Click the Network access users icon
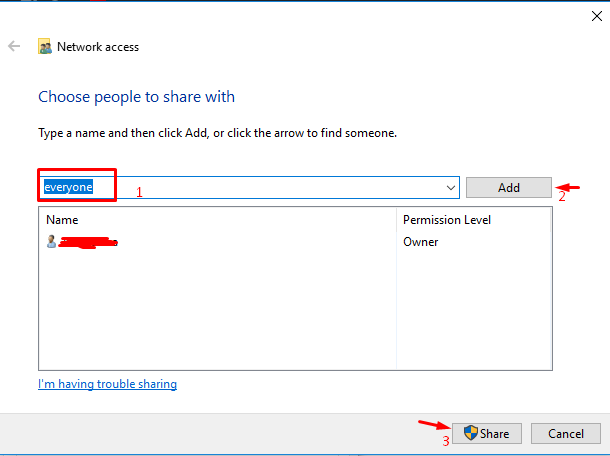Viewport: 610px width, 456px height. 45,46
